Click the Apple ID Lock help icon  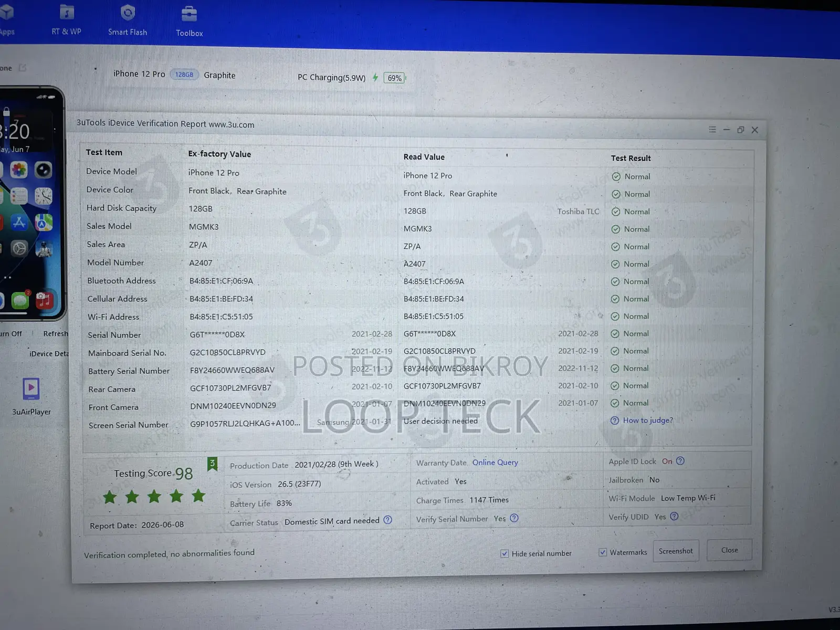point(680,461)
